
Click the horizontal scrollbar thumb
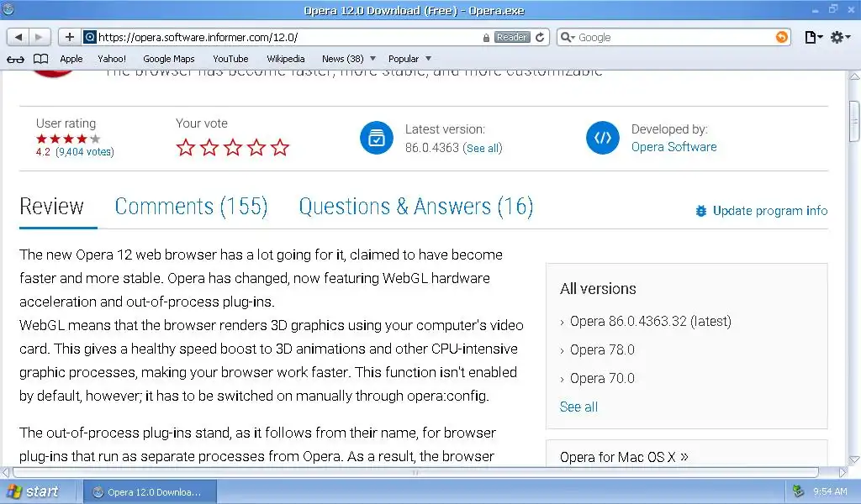pos(415,472)
